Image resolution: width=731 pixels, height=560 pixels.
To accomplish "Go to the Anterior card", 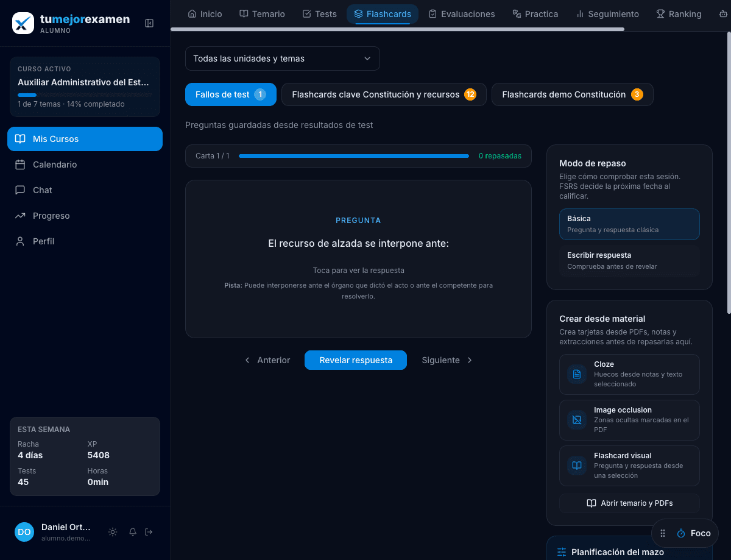I will point(267,360).
